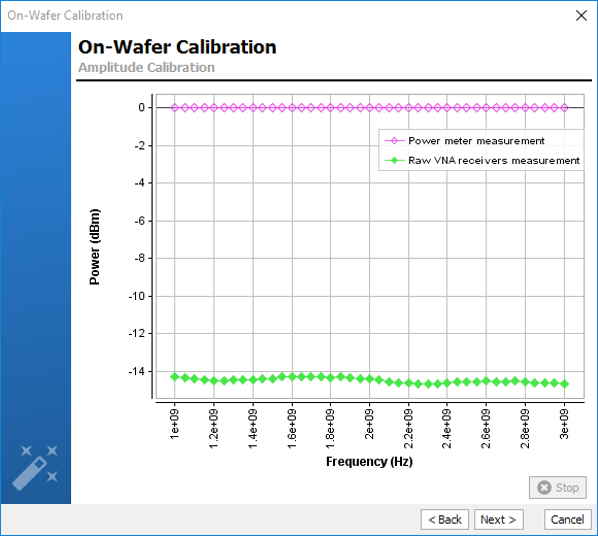Screen dimensions: 598x536
Task: Select the Raw VNA receivers measurement legend entry
Action: [x=482, y=161]
